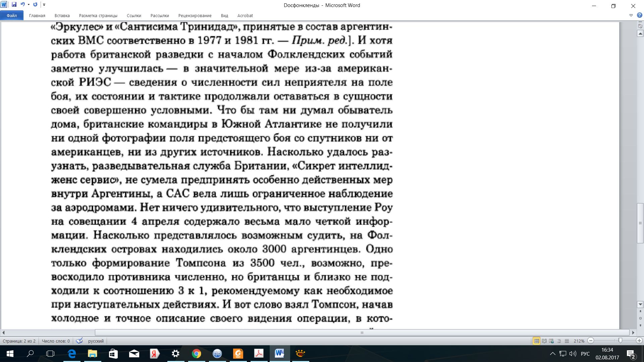This screenshot has width=644, height=362.
Task: Switch to the Главная ribbon tab
Action: (37, 15)
